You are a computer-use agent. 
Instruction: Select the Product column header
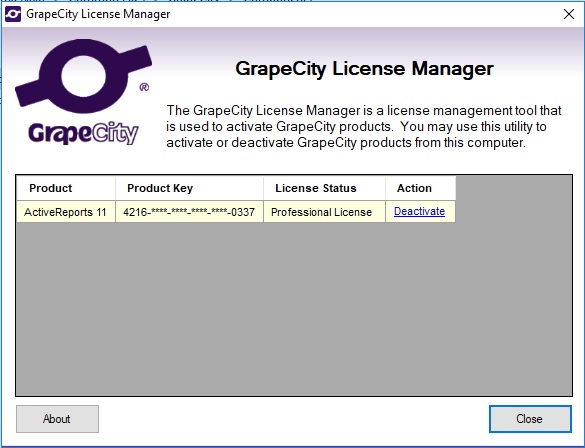point(66,188)
